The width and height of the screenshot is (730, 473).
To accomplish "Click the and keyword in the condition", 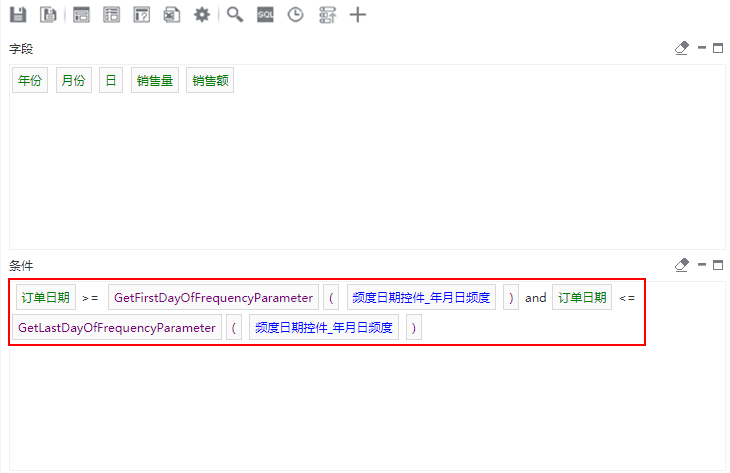I will (535, 298).
